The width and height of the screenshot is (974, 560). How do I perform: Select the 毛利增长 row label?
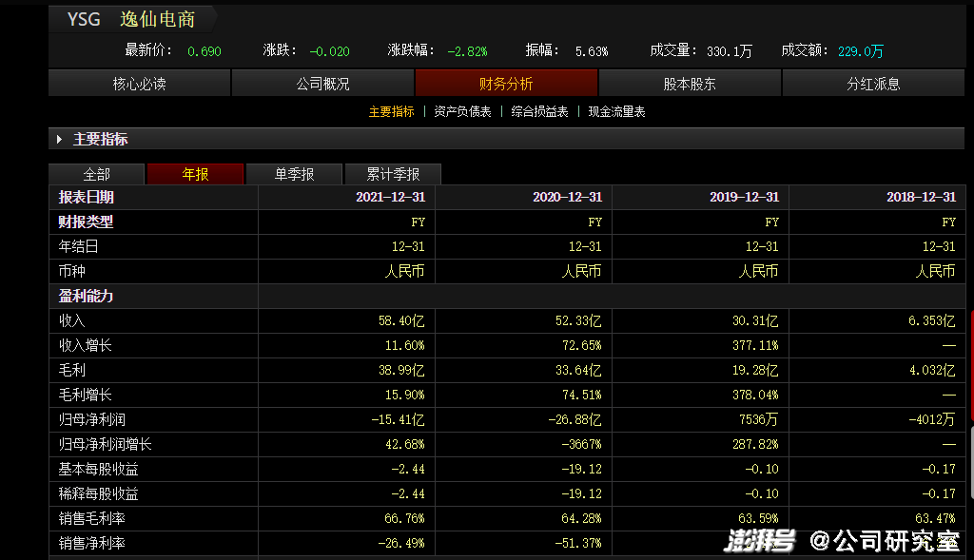86,395
